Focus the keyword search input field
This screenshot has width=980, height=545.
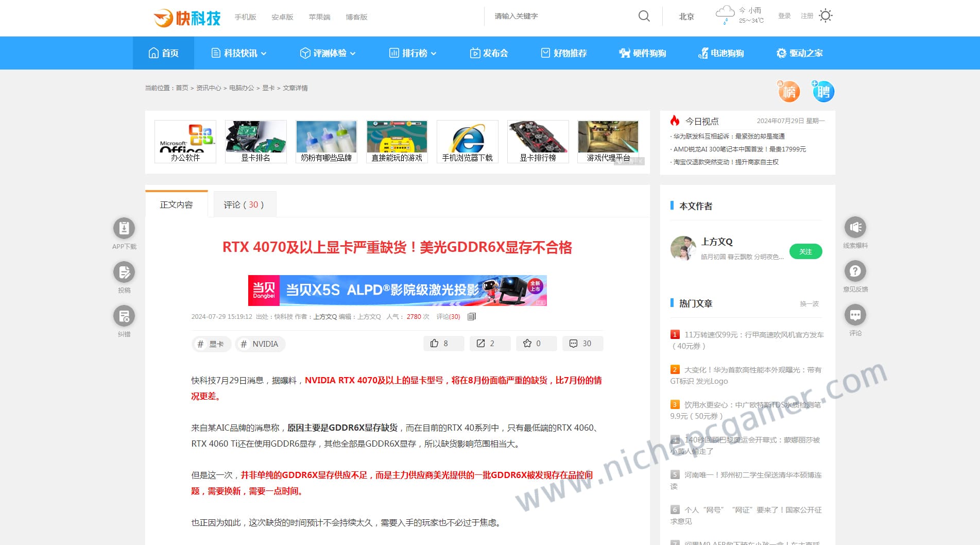tap(561, 16)
